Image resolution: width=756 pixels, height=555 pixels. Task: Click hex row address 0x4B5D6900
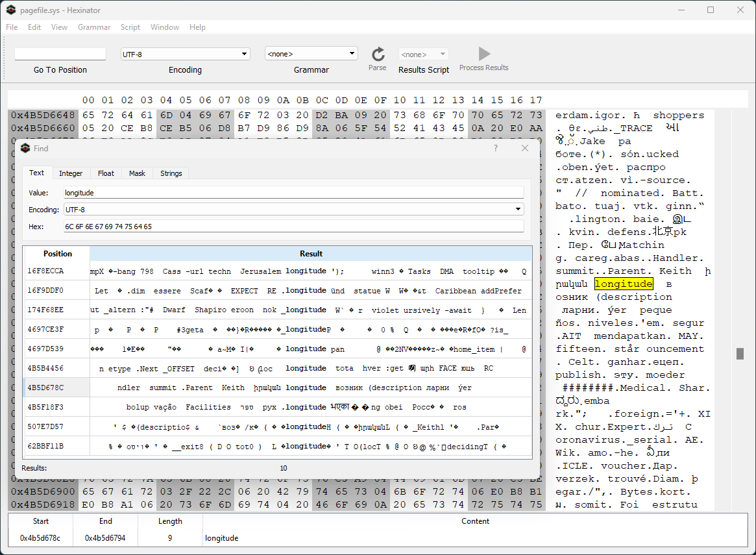pos(43,491)
